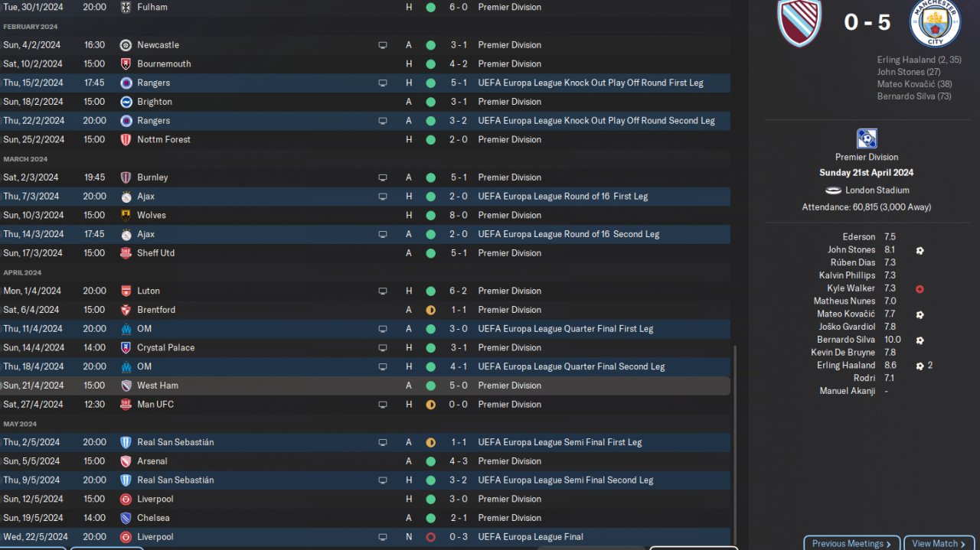Click 'Sat, 27/4/2024' date cell
This screenshot has height=550, width=980.
(x=31, y=405)
